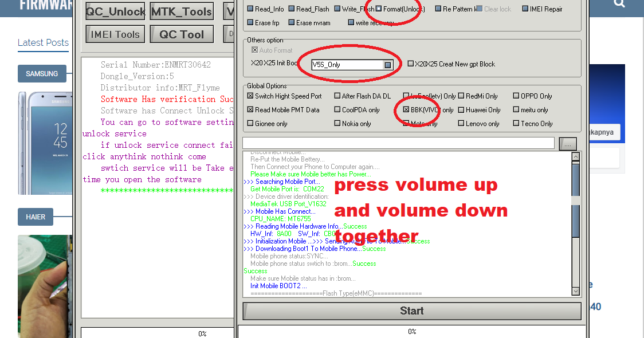Click the website search magnifier icon

point(619,3)
